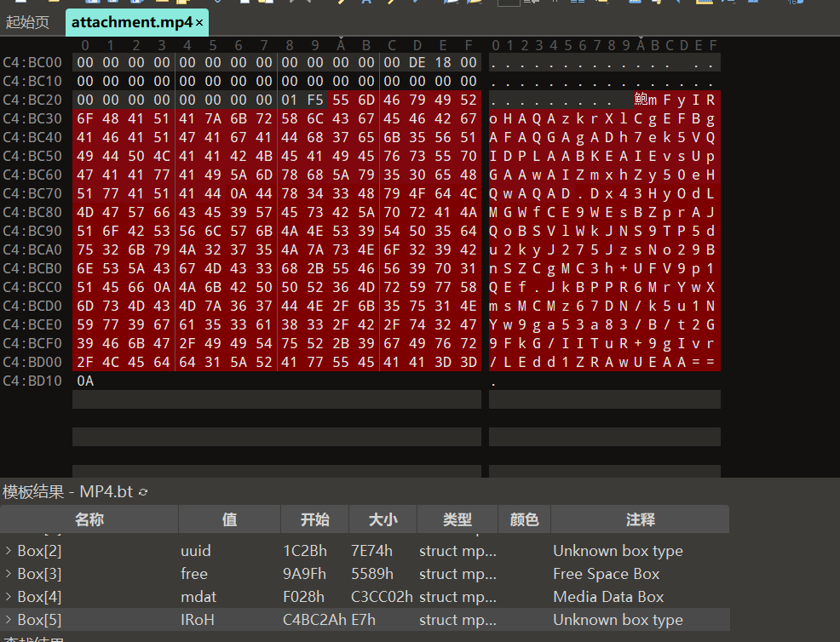840x642 pixels.
Task: Switch to the 起始页 tab
Action: (27, 22)
